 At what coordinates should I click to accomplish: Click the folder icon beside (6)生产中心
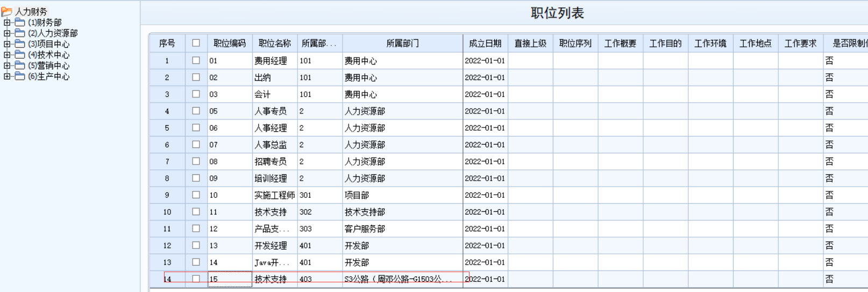[20, 76]
